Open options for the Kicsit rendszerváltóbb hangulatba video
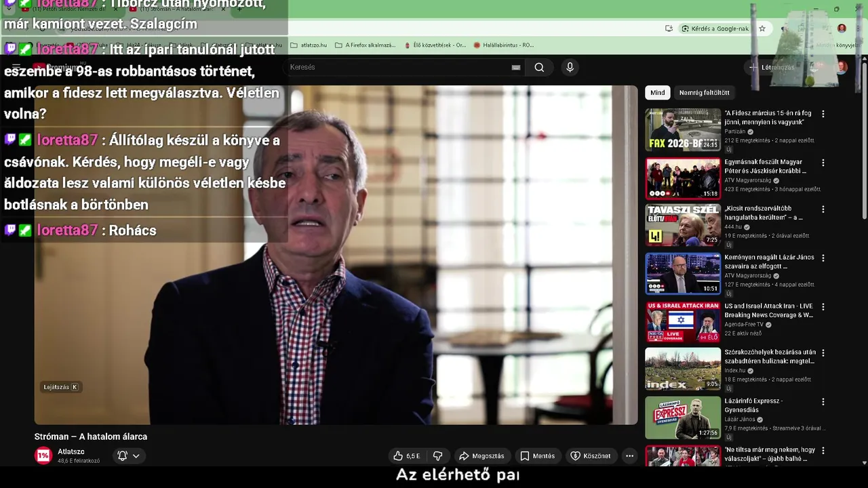This screenshot has height=488, width=868. (823, 209)
